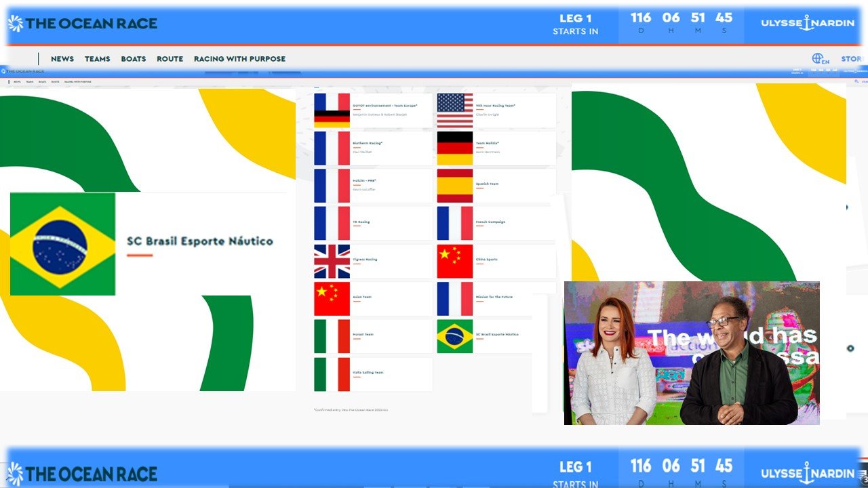This screenshot has height=488, width=868.
Task: Click the large Brazil flag image
Action: [62, 244]
